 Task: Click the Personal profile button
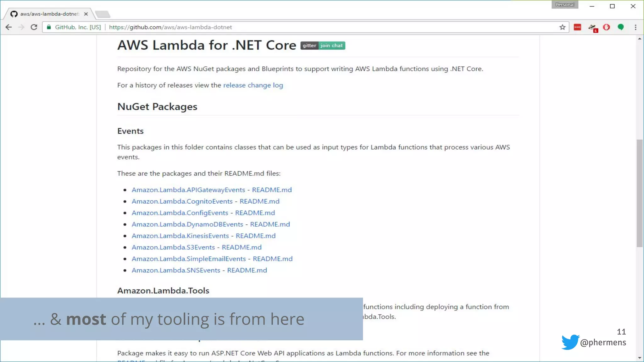point(564,5)
